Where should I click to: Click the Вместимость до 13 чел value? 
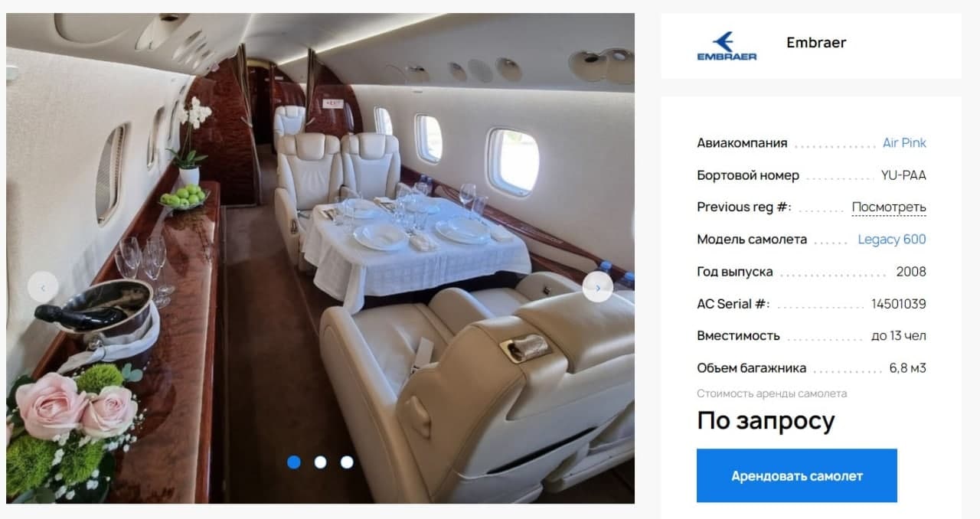pyautogui.click(x=899, y=335)
